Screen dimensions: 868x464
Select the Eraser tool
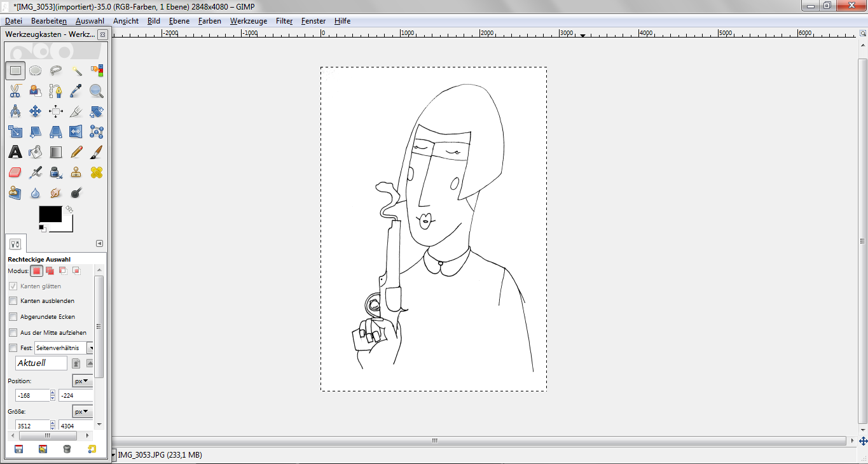tap(15, 172)
